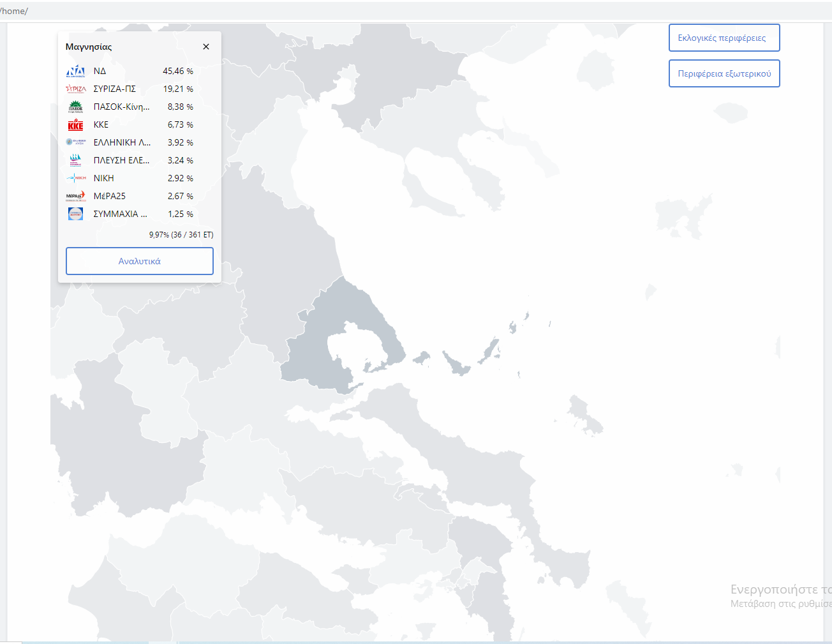The height and width of the screenshot is (644, 832).
Task: Click the green ΠΑΣΟΚ sun logo
Action: point(75,107)
